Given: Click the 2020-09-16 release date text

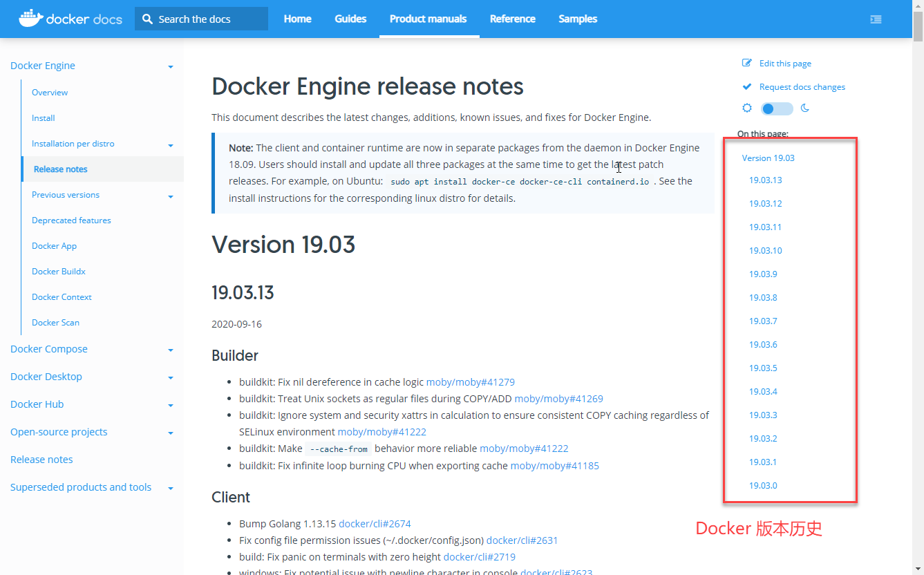Looking at the screenshot, I should point(236,324).
